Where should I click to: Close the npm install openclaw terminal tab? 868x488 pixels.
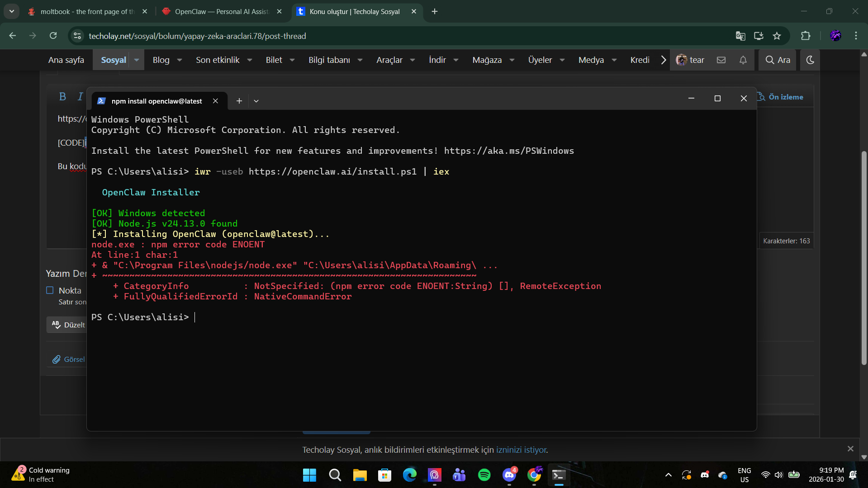coord(216,101)
